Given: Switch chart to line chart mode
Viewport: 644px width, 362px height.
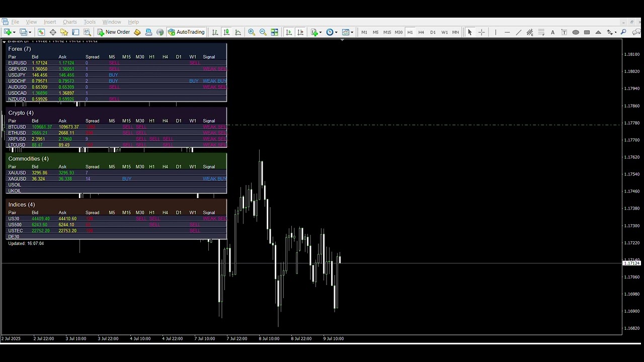Looking at the screenshot, I should click(238, 32).
